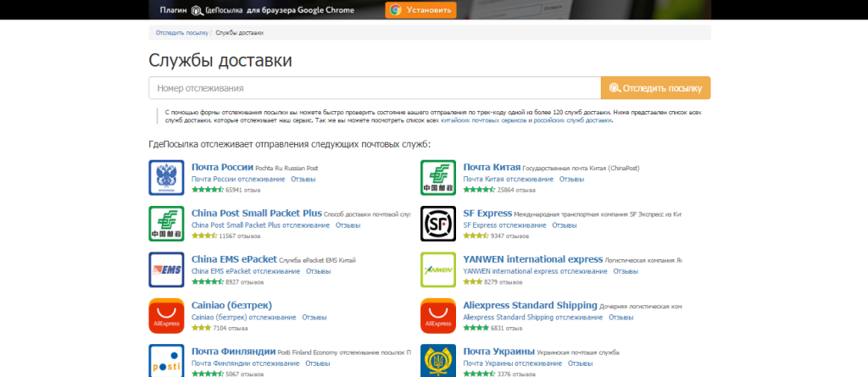868x377 pixels.
Task: Click the '7104 отзыва' review count
Action: (x=230, y=328)
